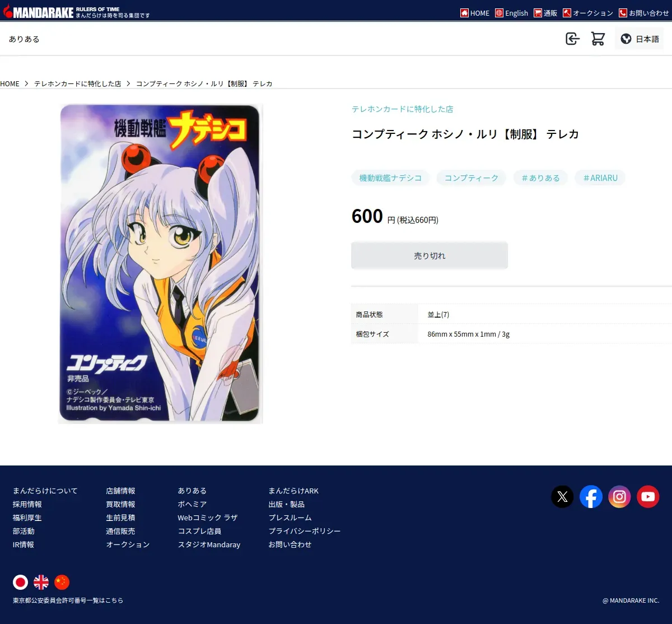The image size is (672, 624).
Task: Open 部活動 footer link
Action: (x=24, y=531)
